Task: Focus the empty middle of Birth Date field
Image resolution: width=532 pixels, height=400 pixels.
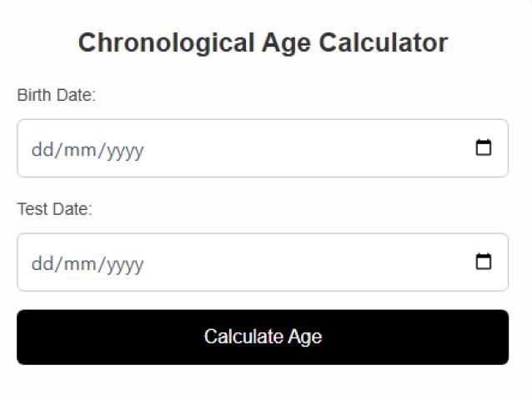Action: (300, 148)
